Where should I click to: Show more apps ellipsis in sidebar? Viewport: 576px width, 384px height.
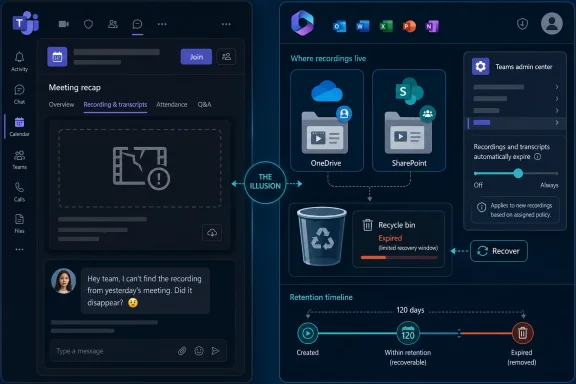(19, 250)
